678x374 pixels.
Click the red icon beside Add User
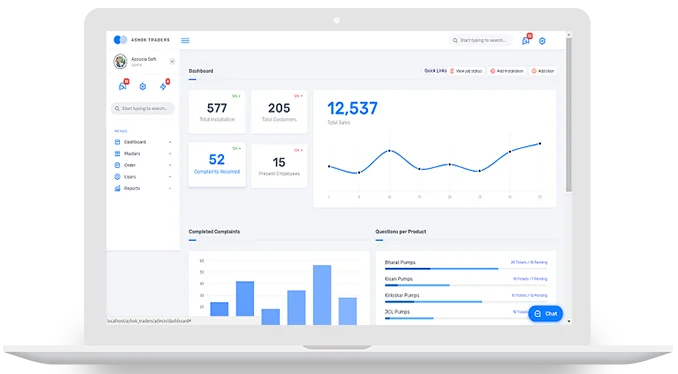(x=534, y=71)
